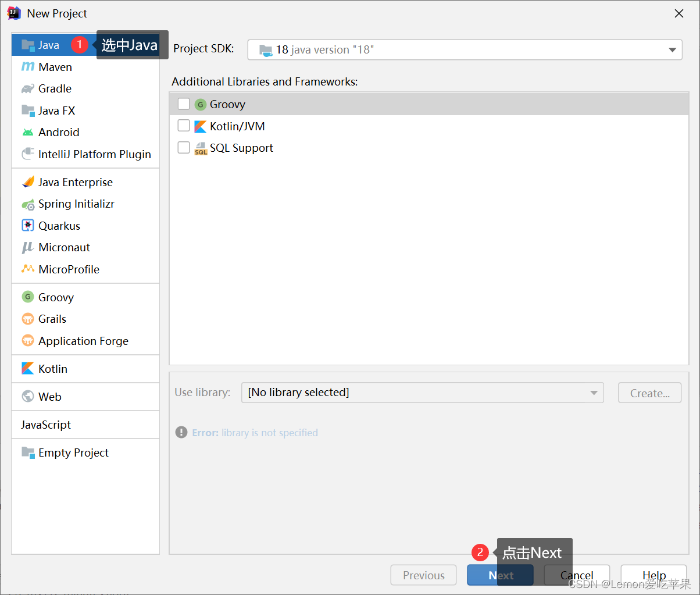Enable the Kotlin/JVM checkbox
The image size is (700, 595).
click(x=184, y=126)
